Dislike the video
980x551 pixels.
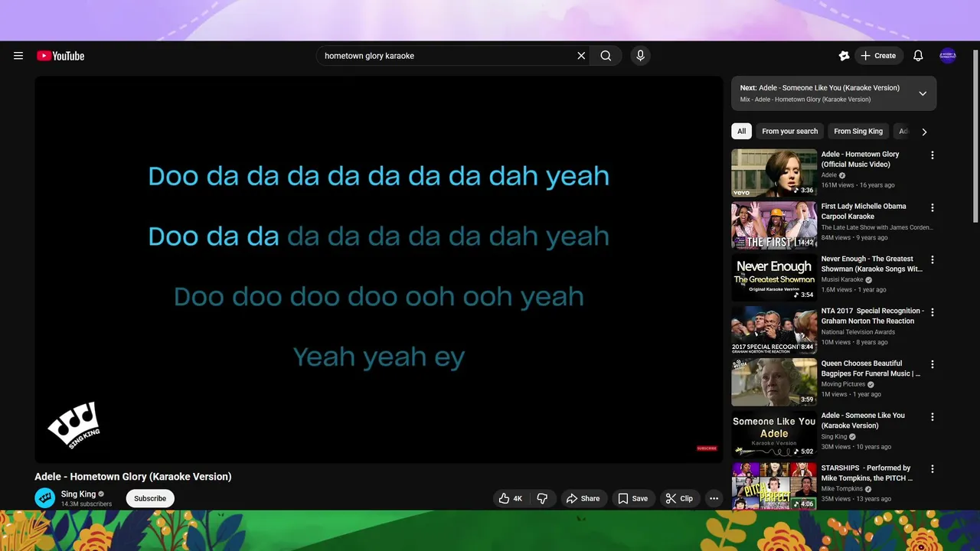coord(543,498)
